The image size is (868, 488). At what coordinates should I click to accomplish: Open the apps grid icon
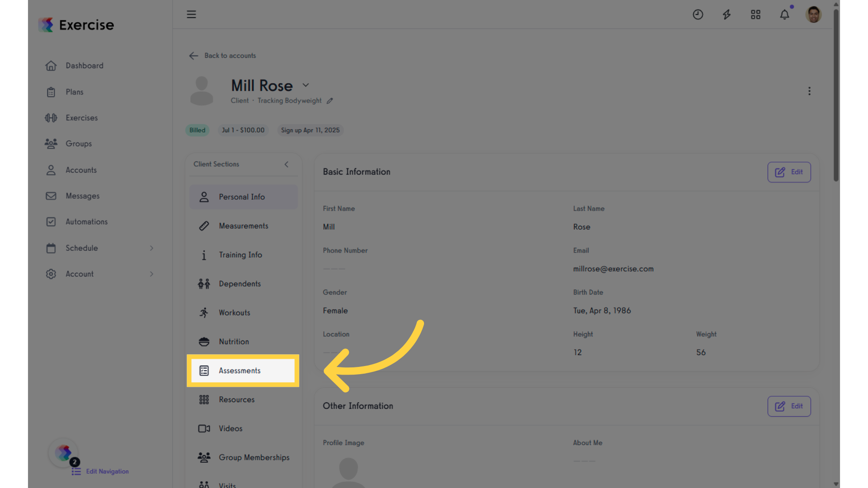click(x=755, y=14)
